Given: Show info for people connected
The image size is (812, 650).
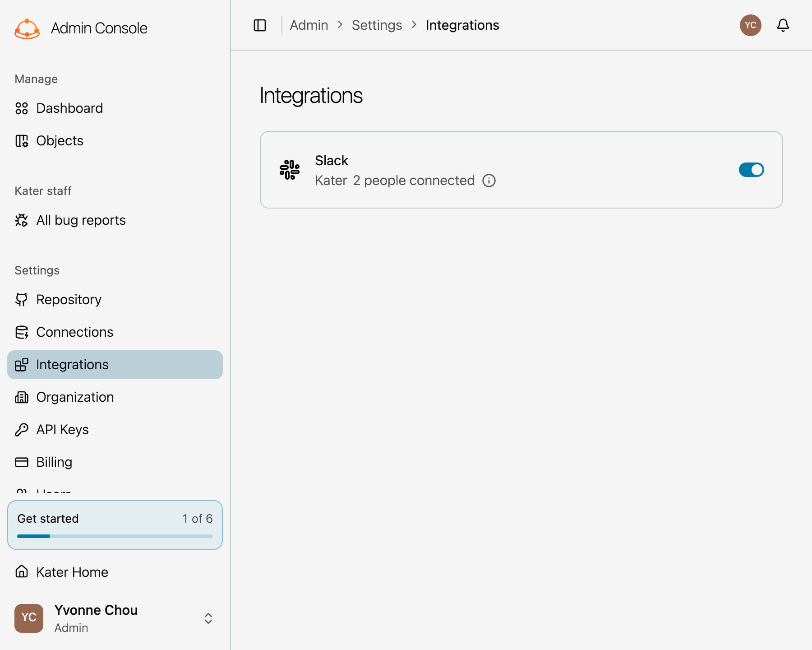Looking at the screenshot, I should click(489, 181).
